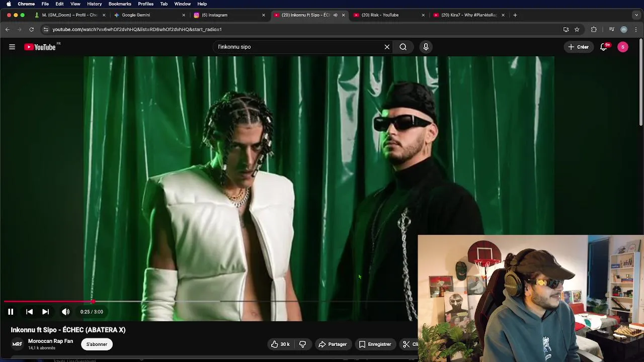Click the video title Inkonnu ft Sipo
The width and height of the screenshot is (644, 362).
[x=68, y=330]
